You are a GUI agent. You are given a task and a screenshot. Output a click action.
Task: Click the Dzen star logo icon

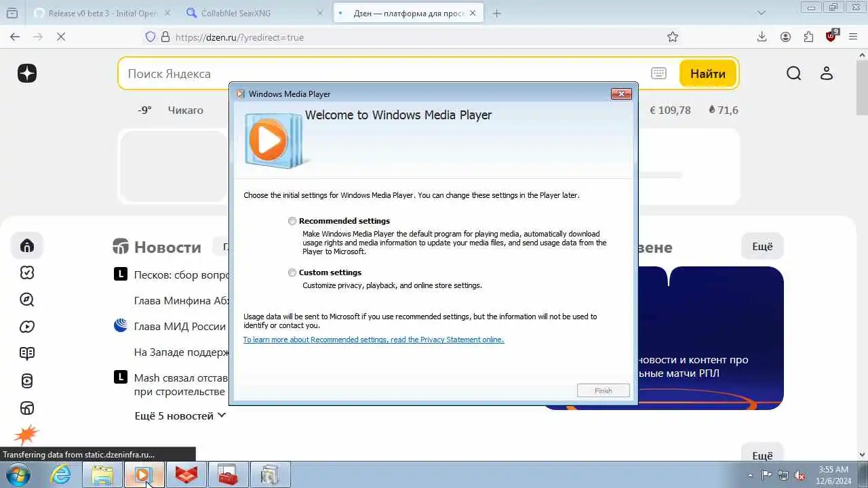27,73
